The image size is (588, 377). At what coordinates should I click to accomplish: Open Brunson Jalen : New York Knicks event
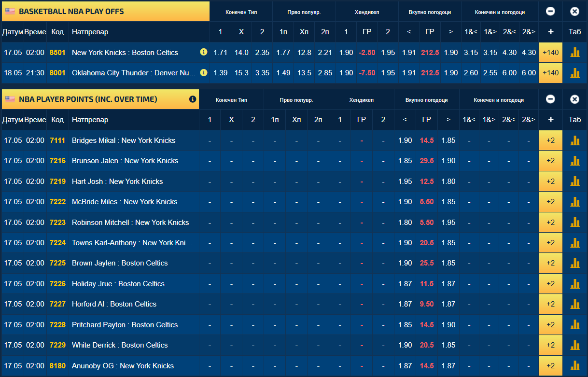[x=125, y=161]
